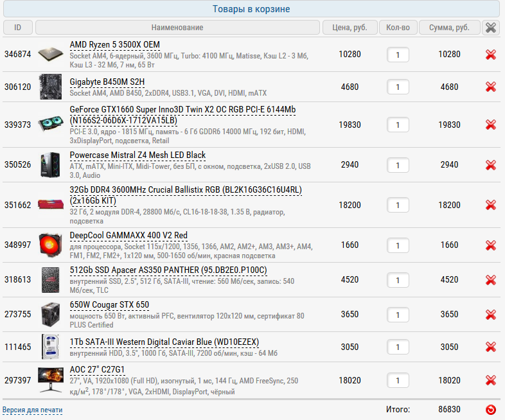Click the Наименование column header
Screen dimensions: 505x420
(177, 28)
